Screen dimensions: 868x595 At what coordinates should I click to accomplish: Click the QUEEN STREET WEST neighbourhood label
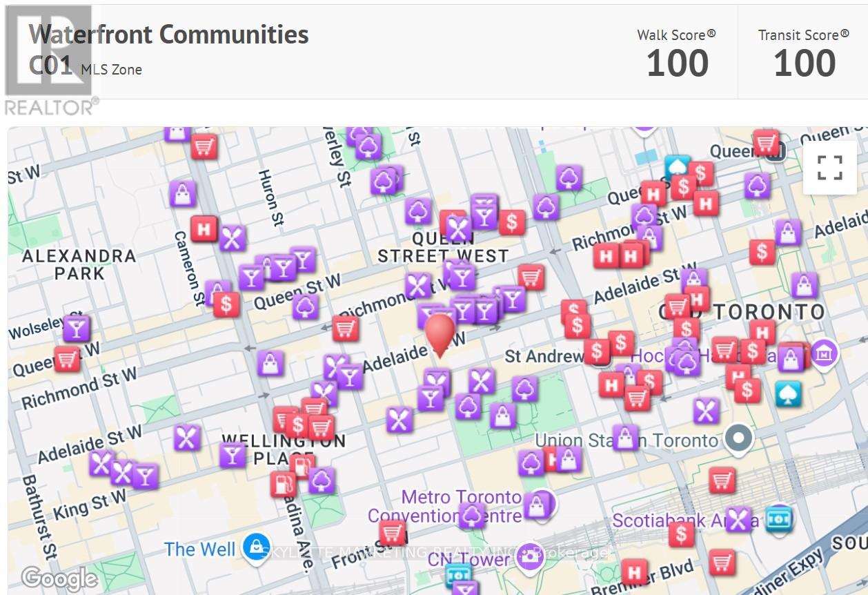[443, 247]
